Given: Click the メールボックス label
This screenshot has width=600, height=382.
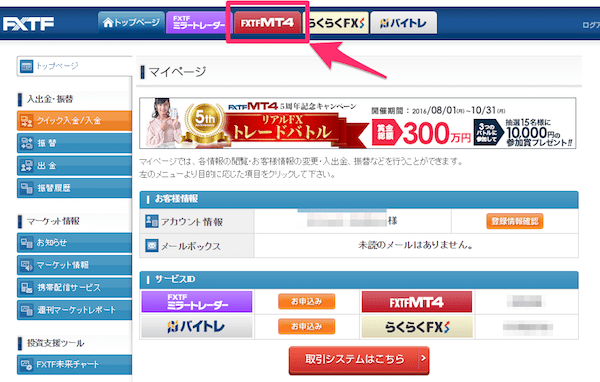Looking at the screenshot, I should (191, 246).
